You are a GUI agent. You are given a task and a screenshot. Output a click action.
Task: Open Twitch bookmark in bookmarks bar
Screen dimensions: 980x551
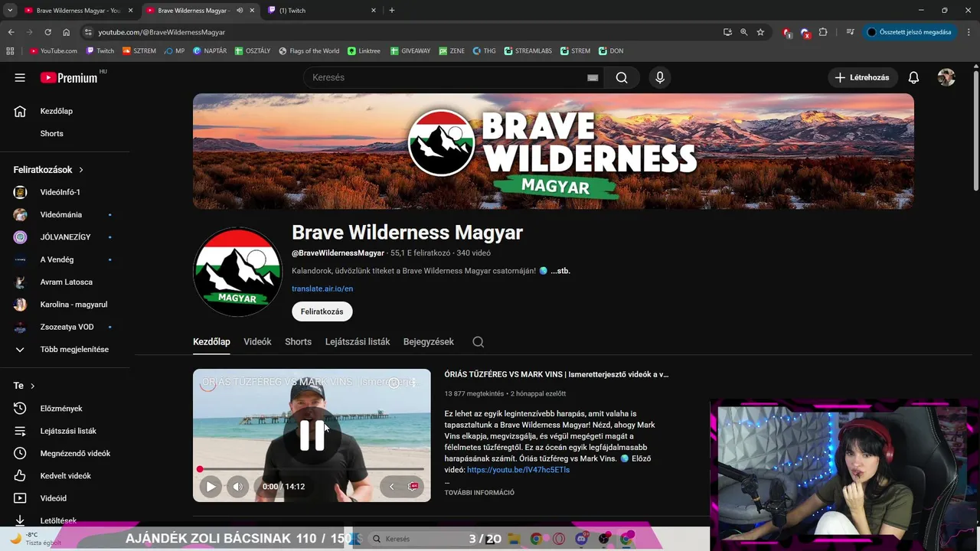tap(100, 51)
